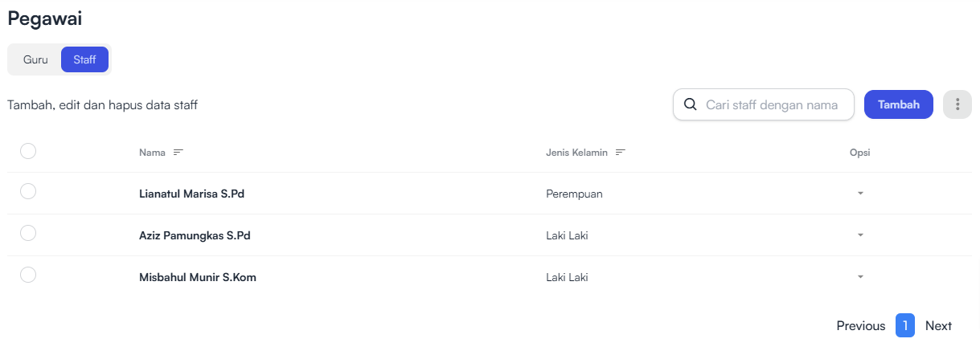
Task: Select the Staff tab
Action: click(84, 59)
